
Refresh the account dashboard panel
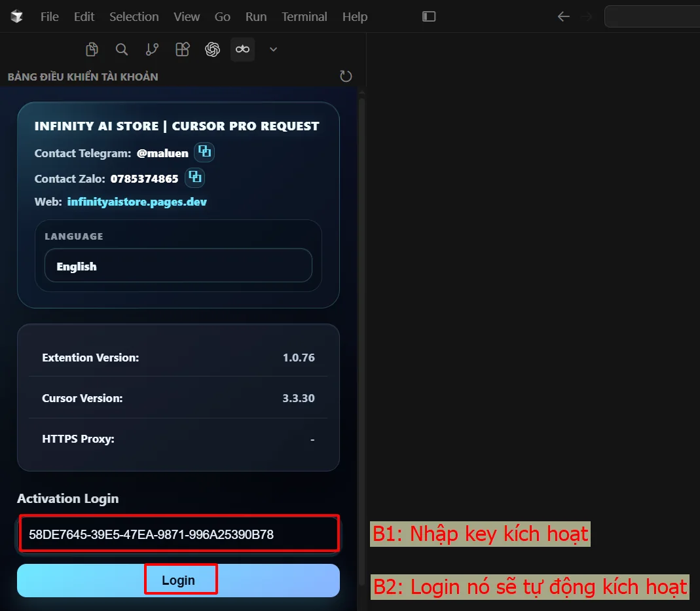pyautogui.click(x=346, y=77)
